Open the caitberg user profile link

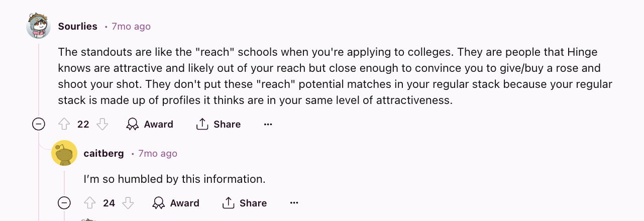104,153
